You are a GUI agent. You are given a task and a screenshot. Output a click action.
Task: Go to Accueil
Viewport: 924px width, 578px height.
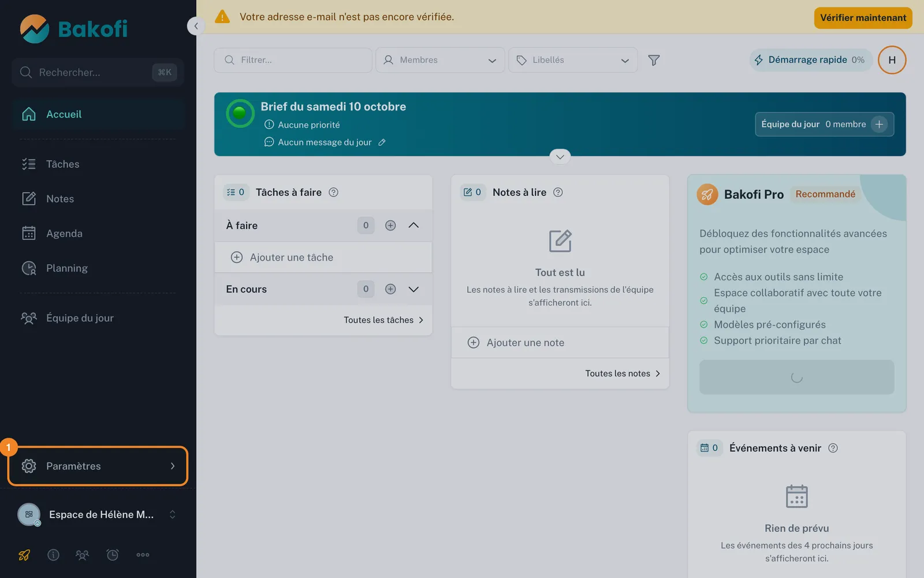click(x=98, y=114)
